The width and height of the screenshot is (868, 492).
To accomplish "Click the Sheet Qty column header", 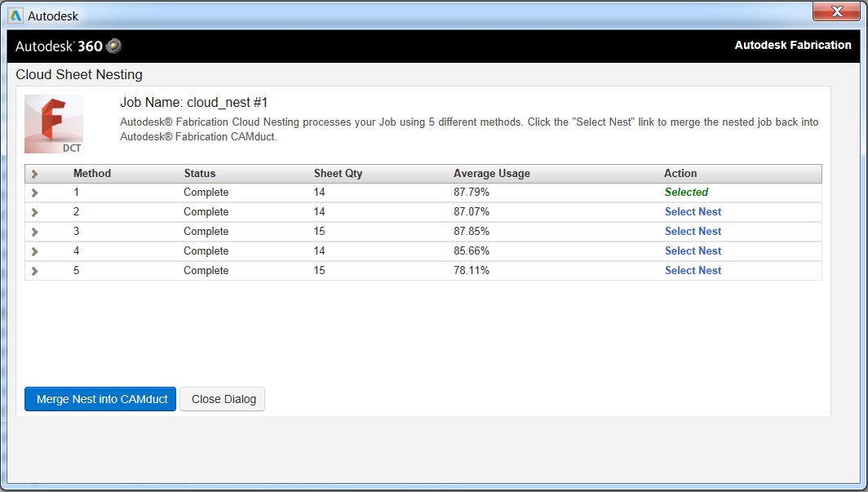I will pos(339,173).
